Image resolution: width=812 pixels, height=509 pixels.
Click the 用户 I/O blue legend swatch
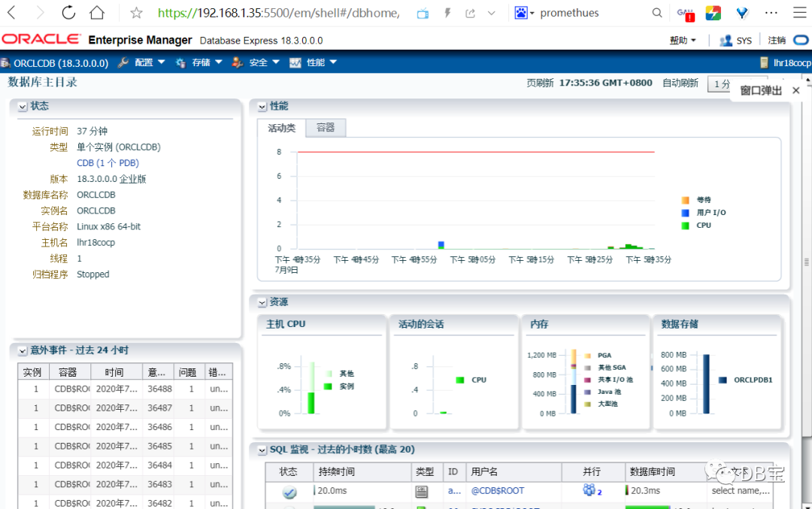pos(685,213)
